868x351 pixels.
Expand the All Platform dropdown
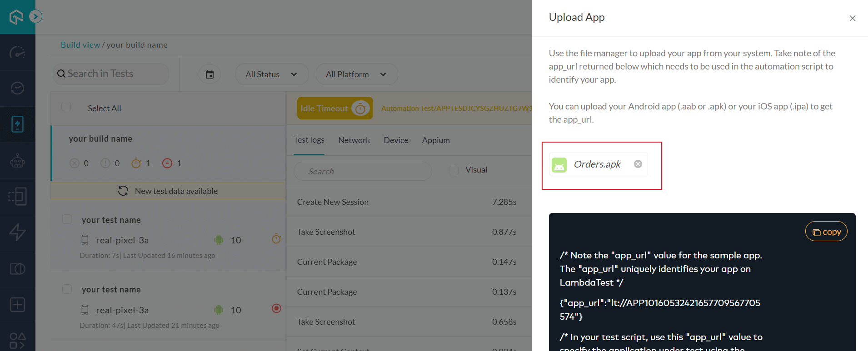coord(356,74)
